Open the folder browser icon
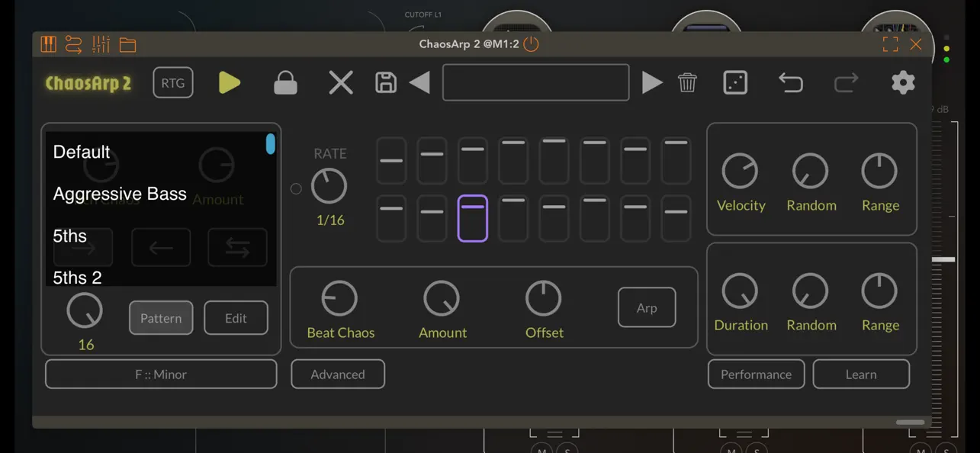 (127, 44)
